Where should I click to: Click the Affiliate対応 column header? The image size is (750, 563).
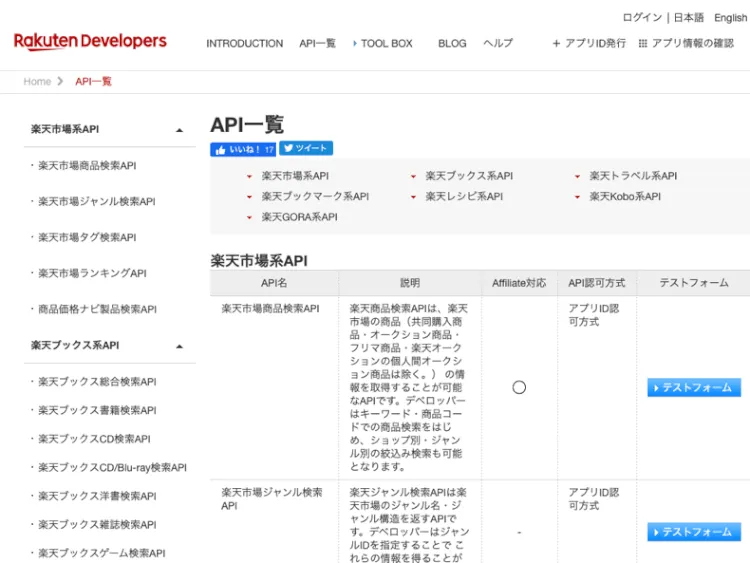click(x=519, y=283)
